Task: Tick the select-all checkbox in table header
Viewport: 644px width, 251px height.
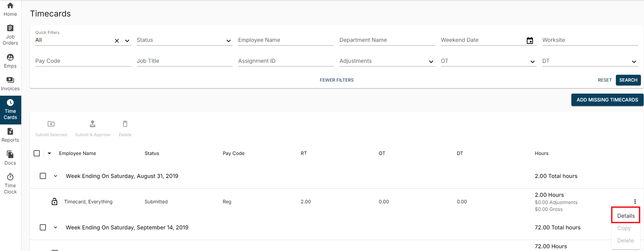Action: [x=37, y=153]
